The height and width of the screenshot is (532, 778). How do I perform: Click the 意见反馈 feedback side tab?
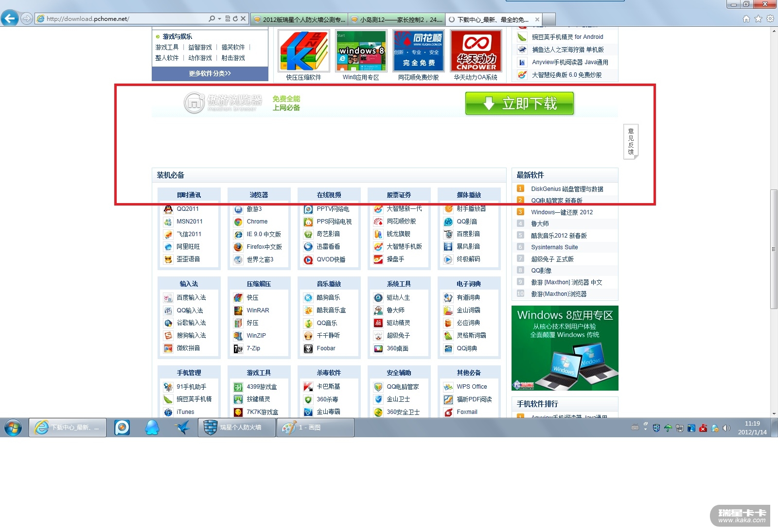pos(631,141)
